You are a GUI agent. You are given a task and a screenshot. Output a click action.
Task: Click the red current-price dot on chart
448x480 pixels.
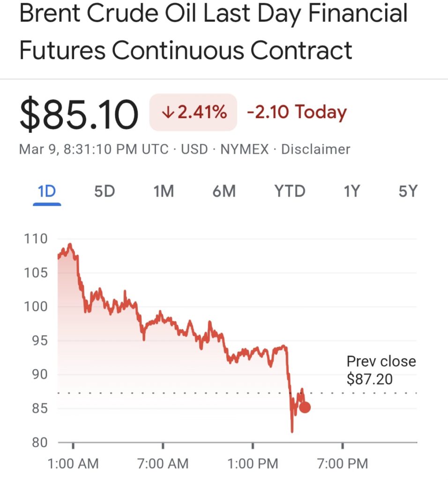(305, 407)
